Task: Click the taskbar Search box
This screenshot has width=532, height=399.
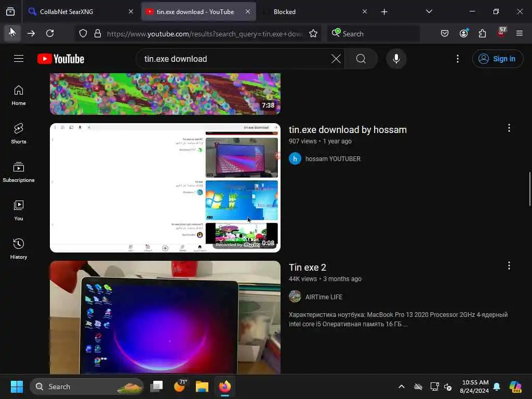Action: [87, 387]
